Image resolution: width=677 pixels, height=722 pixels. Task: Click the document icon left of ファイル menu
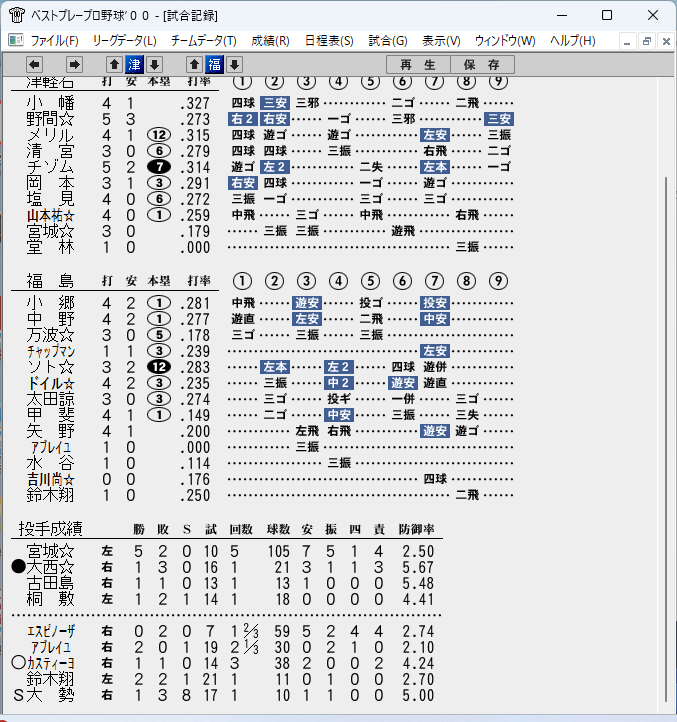coord(16,41)
